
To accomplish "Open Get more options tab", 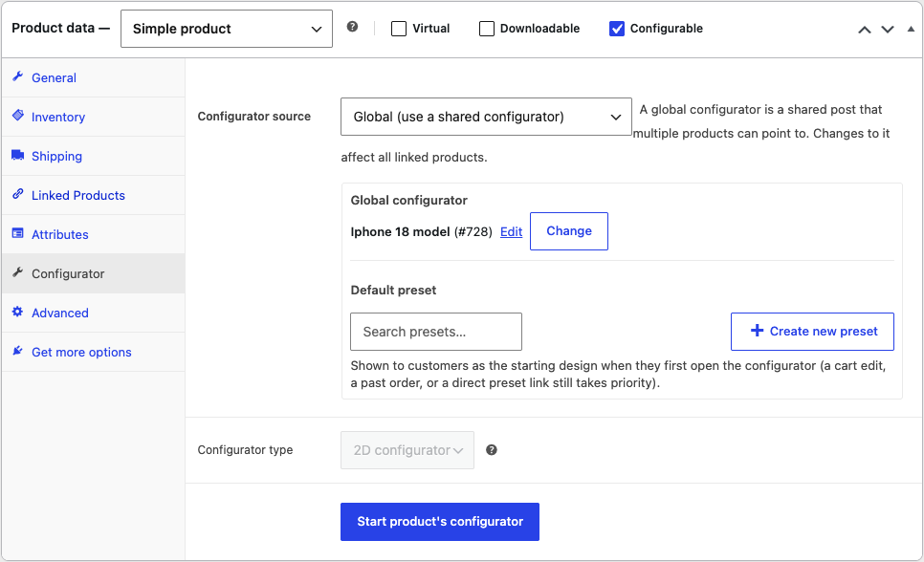I will pos(93,352).
